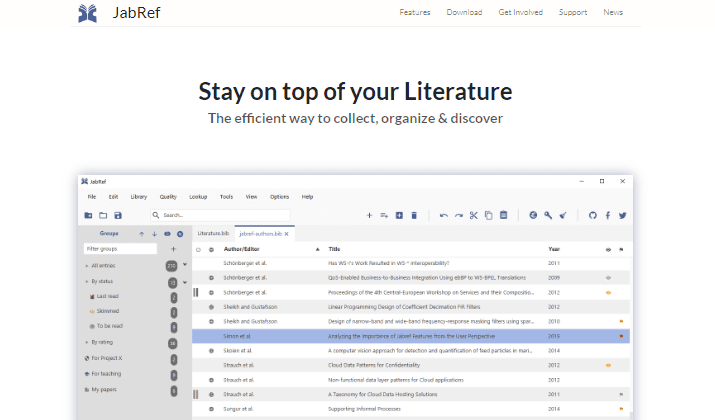715x420 pixels.
Task: Open the Features link in site navigation
Action: [x=414, y=12]
